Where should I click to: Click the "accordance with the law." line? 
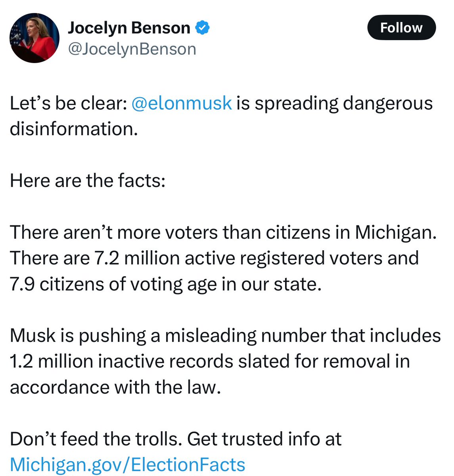tap(115, 387)
